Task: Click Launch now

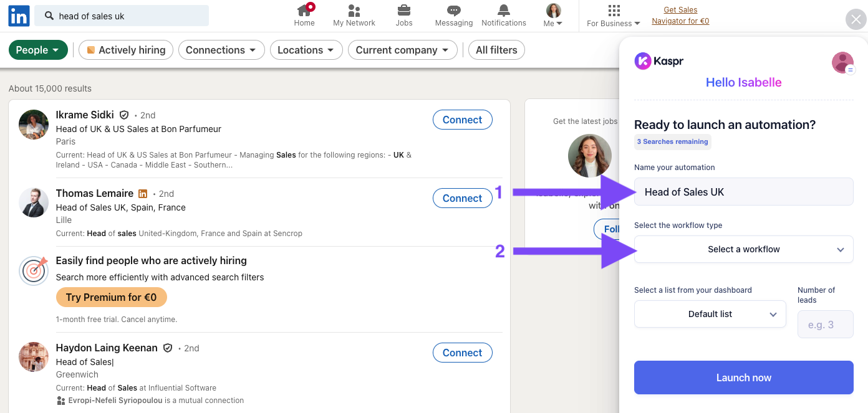Action: pyautogui.click(x=744, y=377)
